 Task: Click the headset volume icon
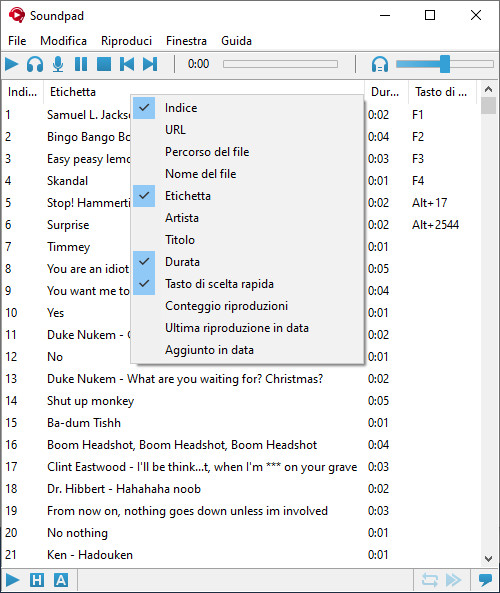pyautogui.click(x=380, y=64)
